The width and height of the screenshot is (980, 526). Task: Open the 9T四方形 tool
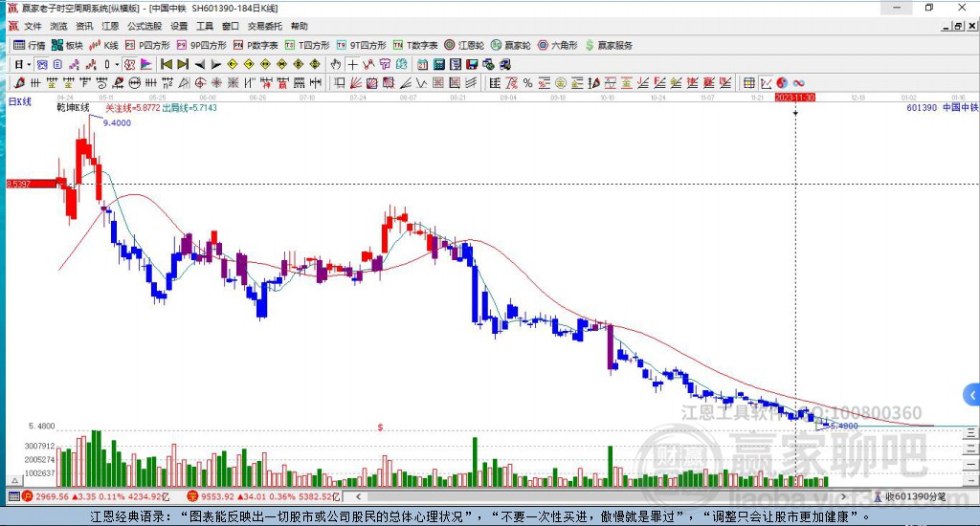tap(361, 45)
